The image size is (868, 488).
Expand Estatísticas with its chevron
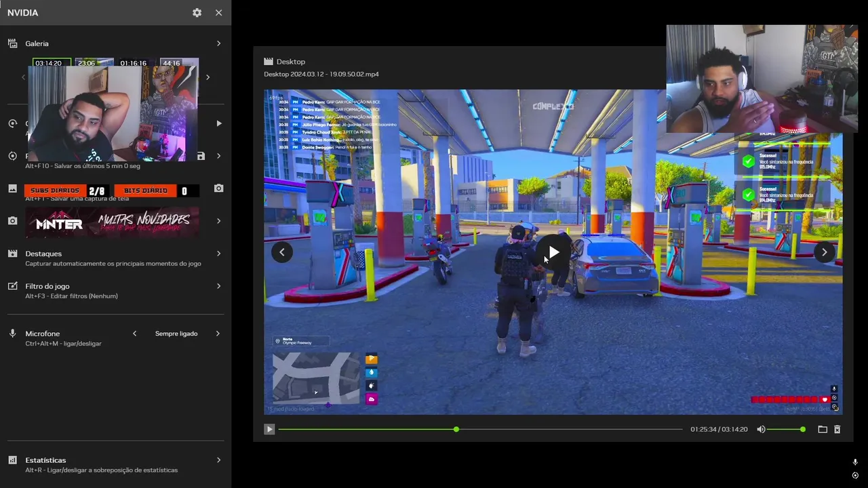pos(218,460)
